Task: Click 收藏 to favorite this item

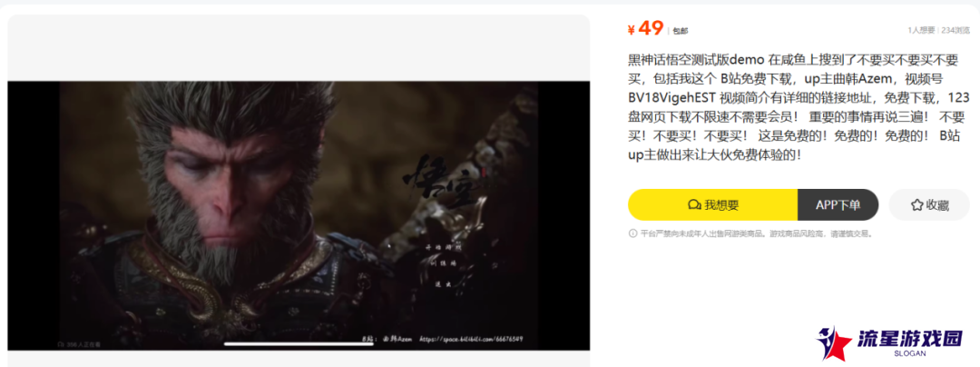Action: click(x=929, y=205)
